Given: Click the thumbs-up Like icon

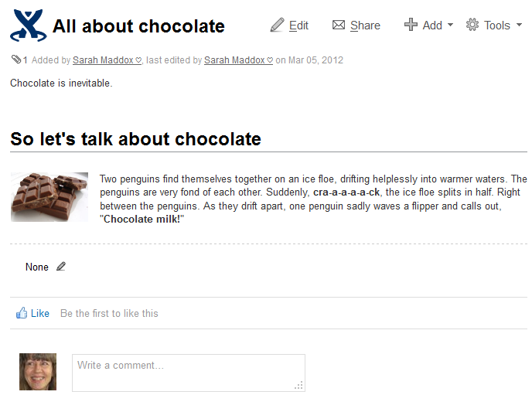Looking at the screenshot, I should [x=22, y=312].
